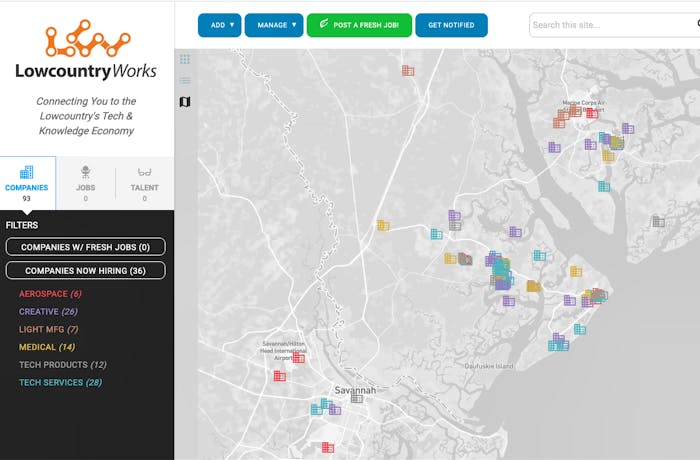Switch to the Talent tab
Screen dimensions: 700x460
coord(144,184)
